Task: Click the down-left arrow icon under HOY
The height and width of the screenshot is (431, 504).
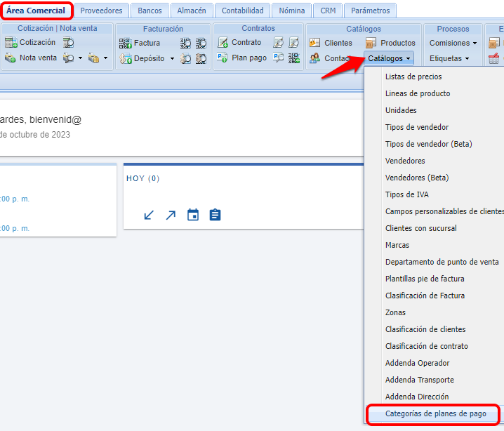Action: (149, 215)
